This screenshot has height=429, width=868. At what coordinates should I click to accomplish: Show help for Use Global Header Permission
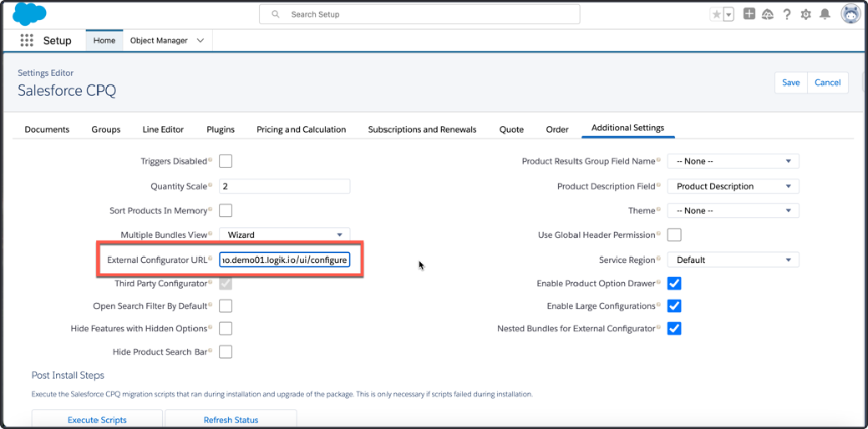659,235
